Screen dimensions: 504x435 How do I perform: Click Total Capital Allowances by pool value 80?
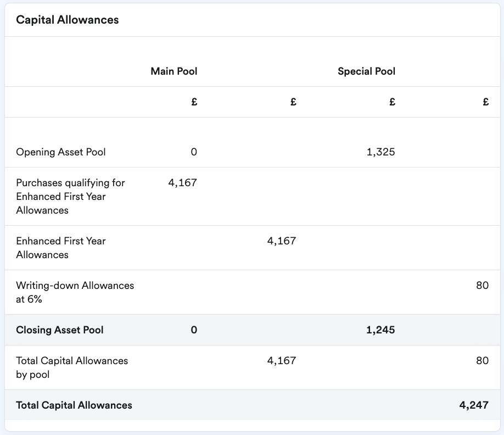(x=482, y=360)
